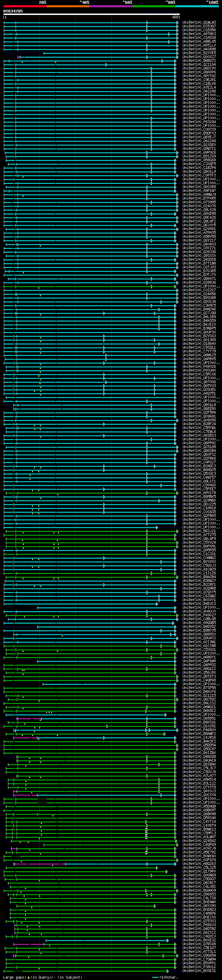Select the UniRef100_Q6L4F8 label
The image size is (222, 980).
(x=199, y=539)
